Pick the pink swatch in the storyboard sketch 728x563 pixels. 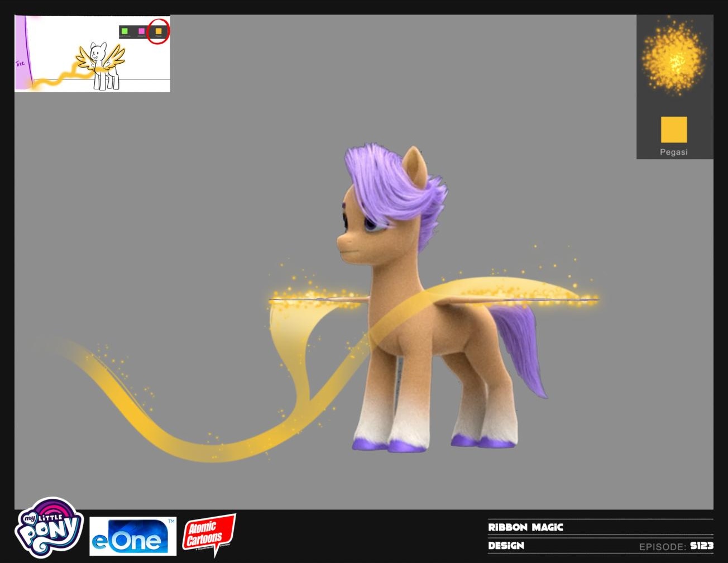[141, 31]
